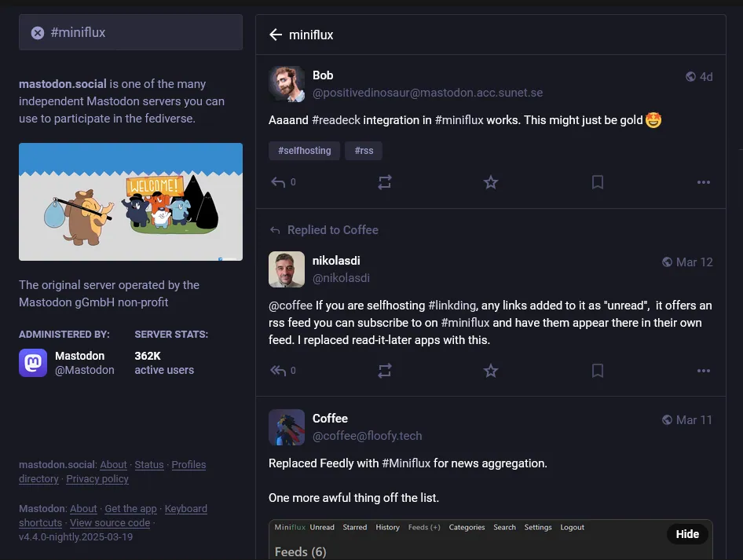This screenshot has width=743, height=560.
Task: Click globe icon next to Mar 11
Action: click(667, 419)
